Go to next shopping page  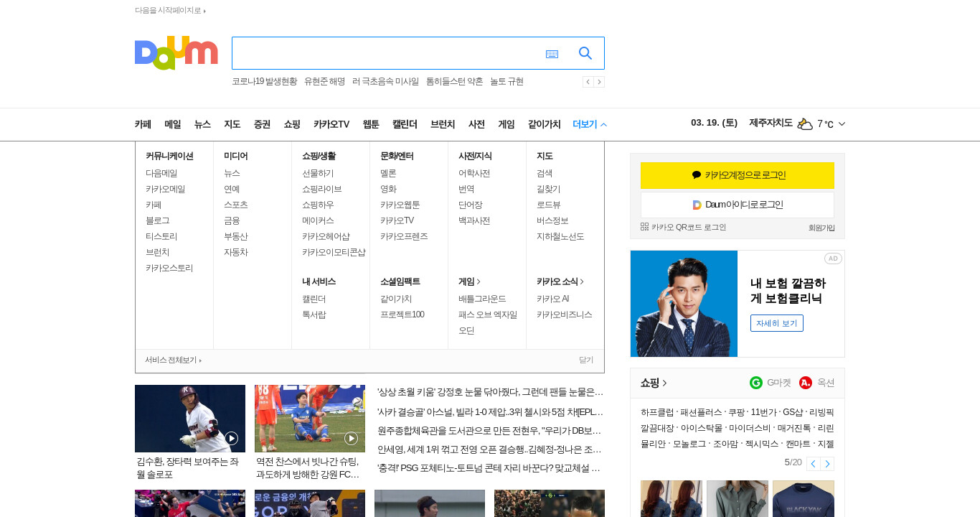click(x=827, y=464)
